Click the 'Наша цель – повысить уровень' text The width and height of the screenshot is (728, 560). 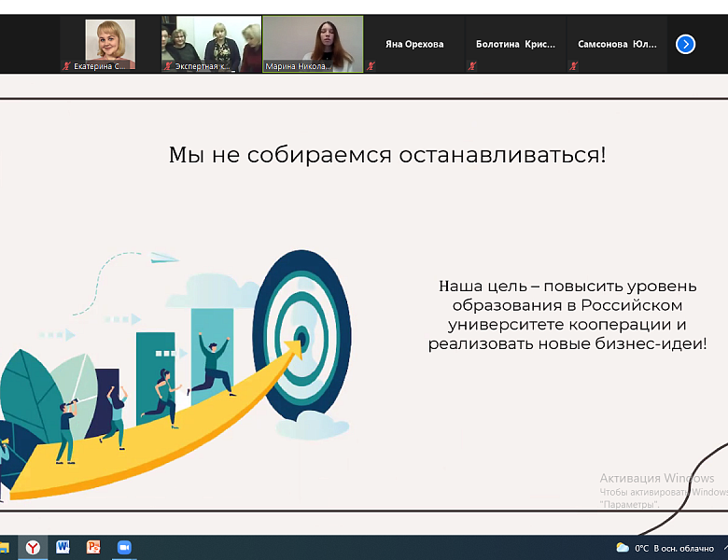pos(567,286)
